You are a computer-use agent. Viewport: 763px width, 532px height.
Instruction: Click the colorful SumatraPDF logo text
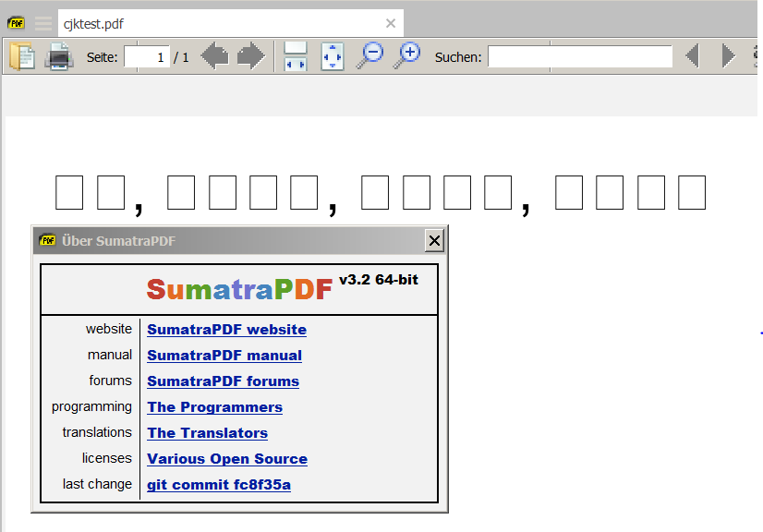coord(239,289)
